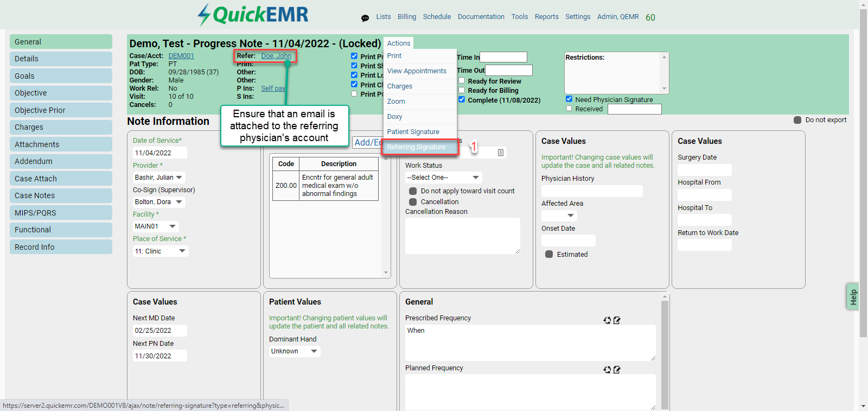Click refresh icon beside Prescribed Frequency
Viewport: 868px width, 411px height.
tap(607, 320)
